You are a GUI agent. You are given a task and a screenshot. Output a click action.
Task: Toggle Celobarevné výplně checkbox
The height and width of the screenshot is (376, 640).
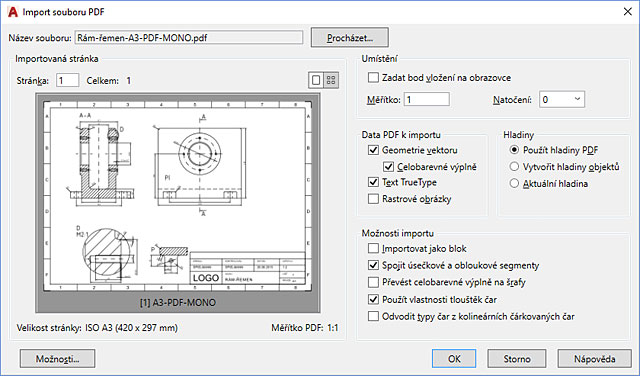[388, 167]
